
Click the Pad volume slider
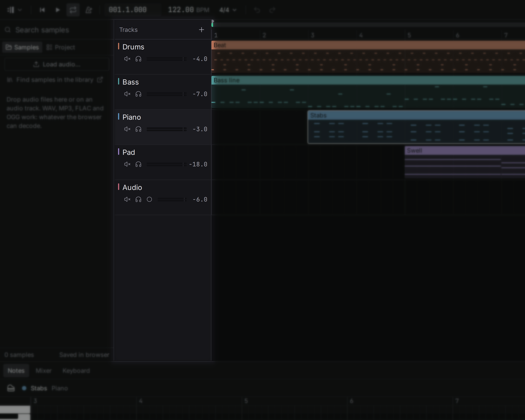pyautogui.click(x=167, y=164)
